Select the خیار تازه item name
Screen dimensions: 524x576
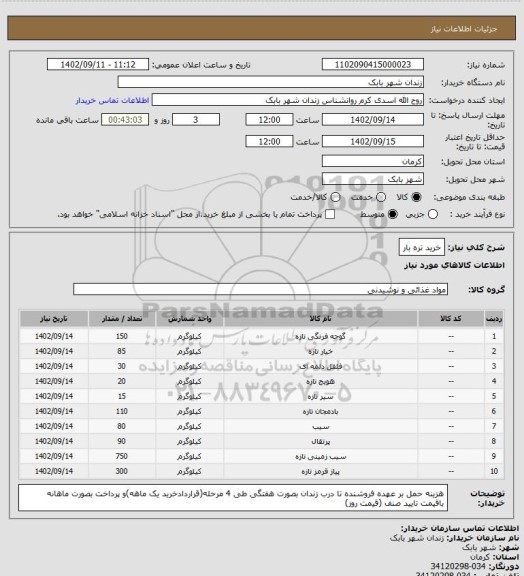point(320,352)
